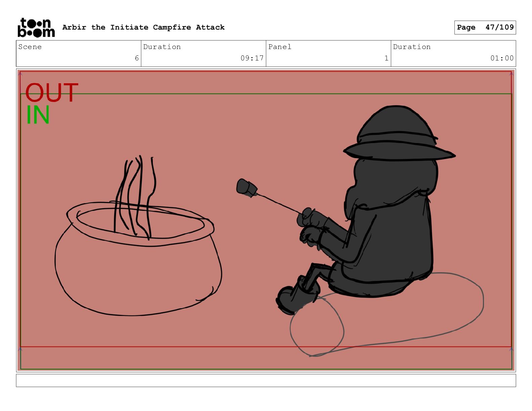Screen dimensions: 532x411
Task: Click the Toon Boom logo
Action: 36,27
